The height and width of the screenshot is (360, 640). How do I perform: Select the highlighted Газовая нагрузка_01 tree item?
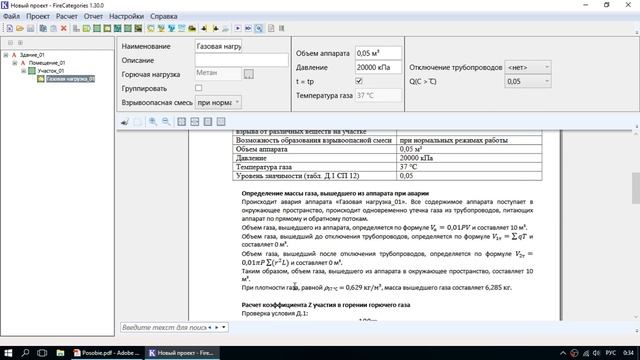[x=70, y=79]
